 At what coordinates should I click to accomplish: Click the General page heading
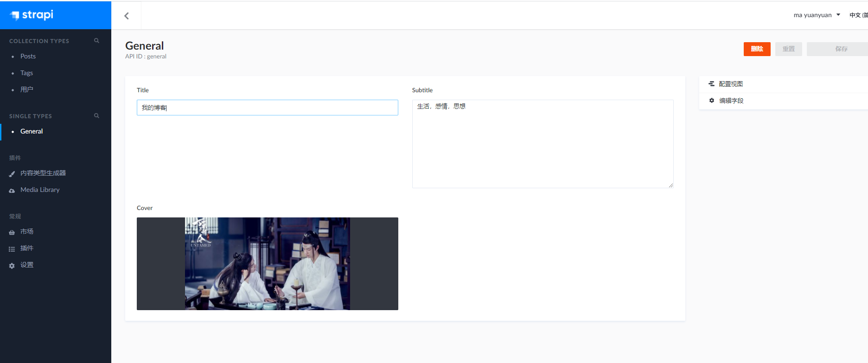click(x=145, y=45)
